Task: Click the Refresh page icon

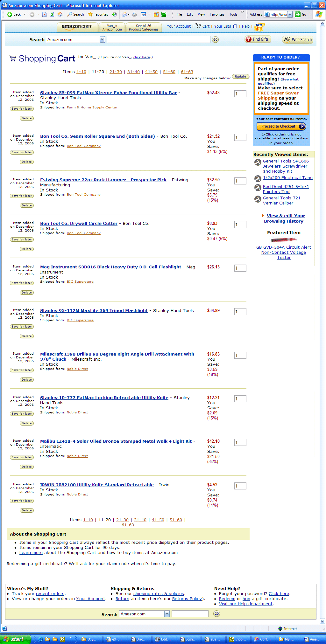Action: 52,14
